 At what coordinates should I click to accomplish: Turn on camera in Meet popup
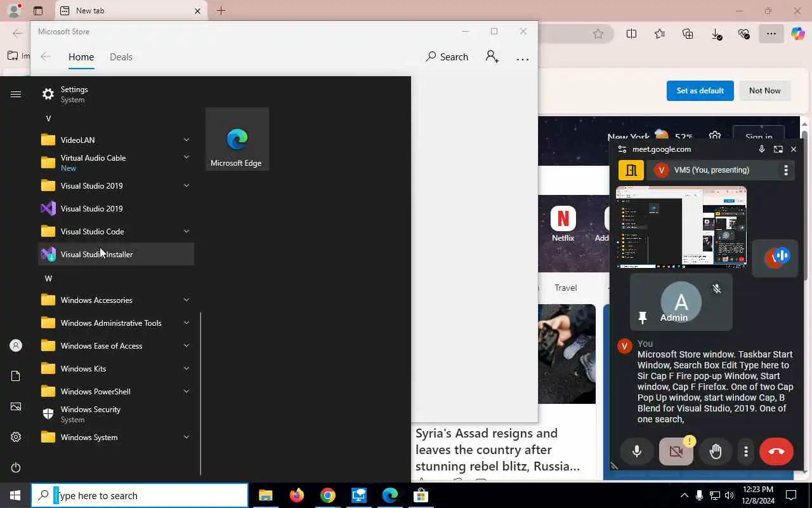[676, 451]
